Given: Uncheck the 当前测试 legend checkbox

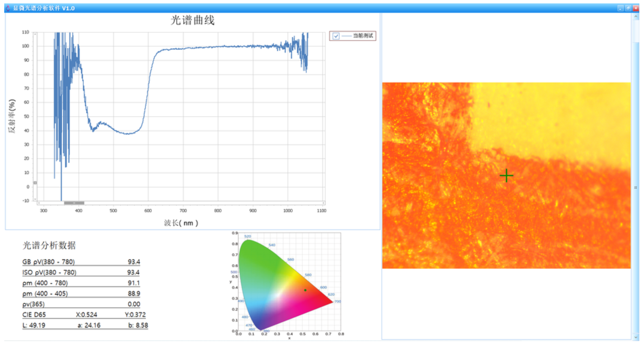Looking at the screenshot, I should (336, 36).
